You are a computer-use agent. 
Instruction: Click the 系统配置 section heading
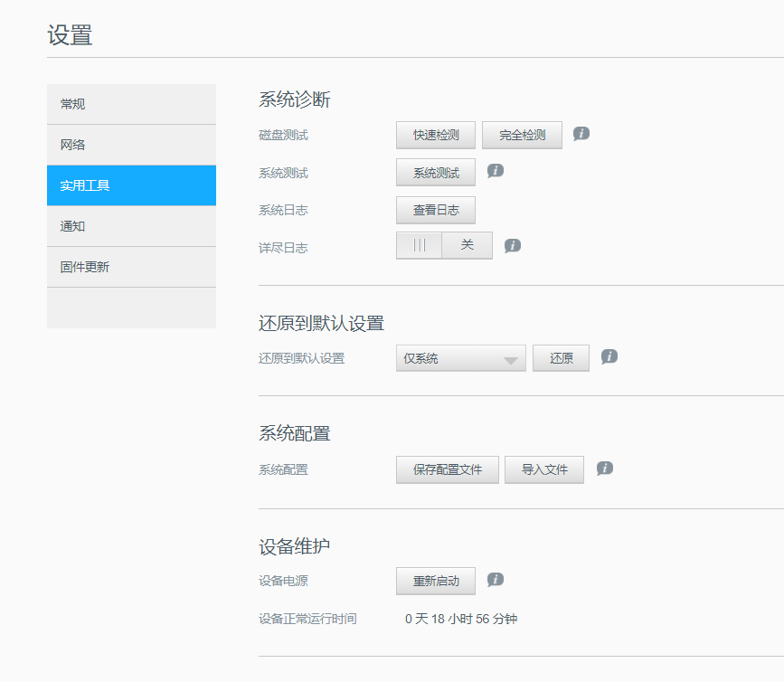[295, 433]
